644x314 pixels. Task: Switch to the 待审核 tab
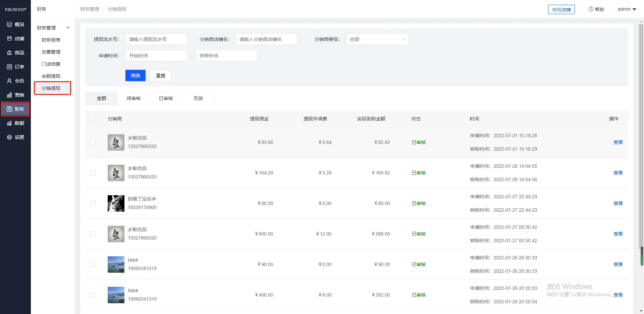133,98
